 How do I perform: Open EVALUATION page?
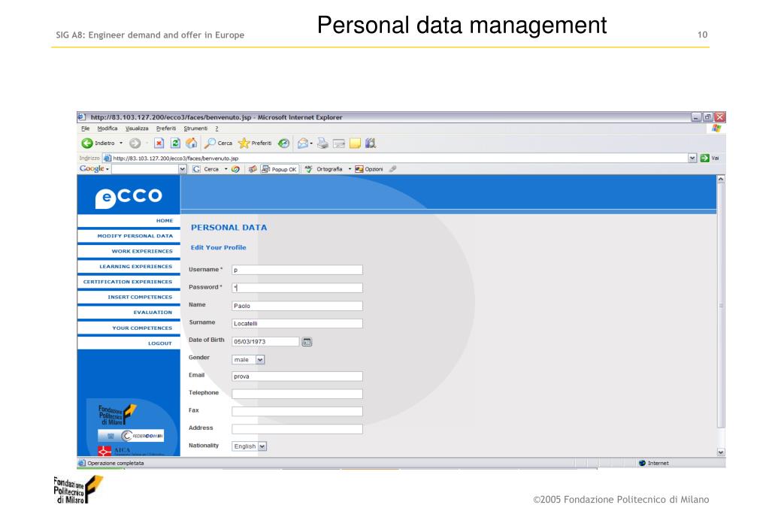[129, 313]
